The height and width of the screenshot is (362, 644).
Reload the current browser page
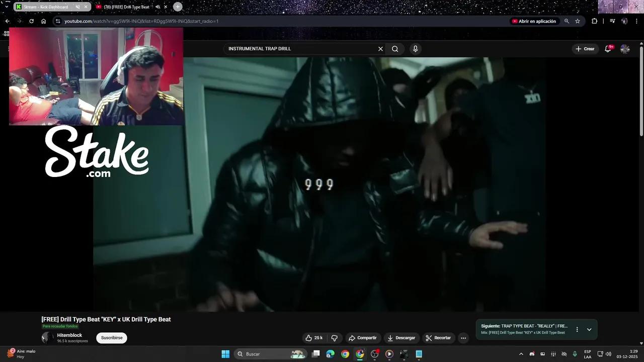31,21
